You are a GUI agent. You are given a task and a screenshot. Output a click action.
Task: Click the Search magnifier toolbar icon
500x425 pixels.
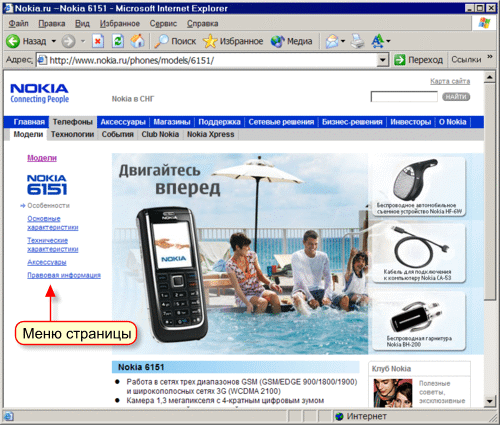point(162,41)
